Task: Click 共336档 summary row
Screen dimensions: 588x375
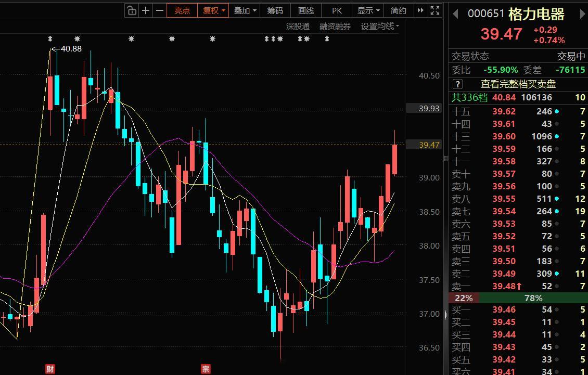Action: pyautogui.click(x=518, y=97)
